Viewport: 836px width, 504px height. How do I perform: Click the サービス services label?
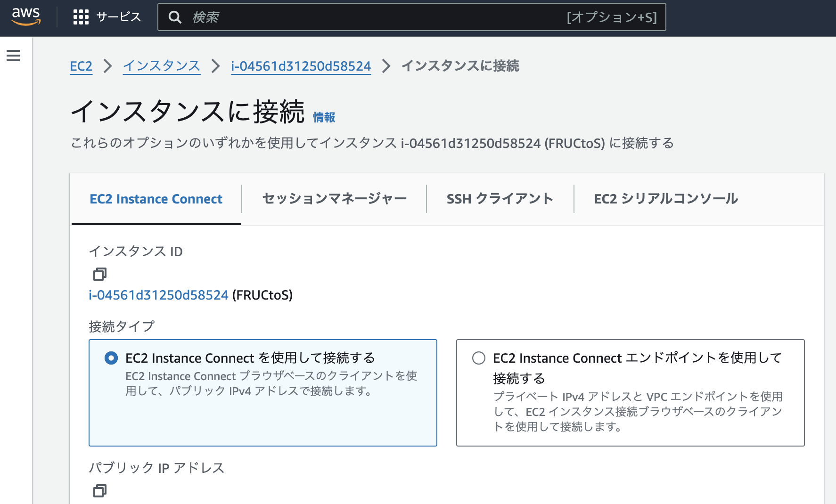point(118,17)
